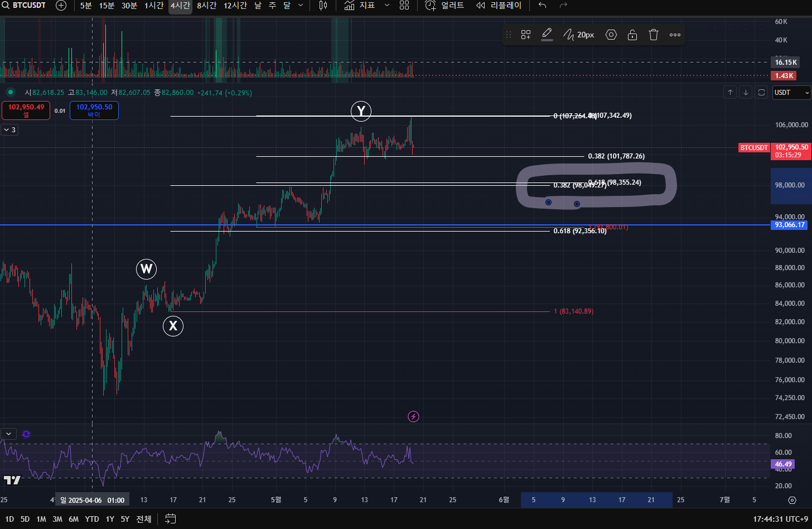This screenshot has width=812, height=529.
Task: Toggle the lock icon for the drawing
Action: 632,35
